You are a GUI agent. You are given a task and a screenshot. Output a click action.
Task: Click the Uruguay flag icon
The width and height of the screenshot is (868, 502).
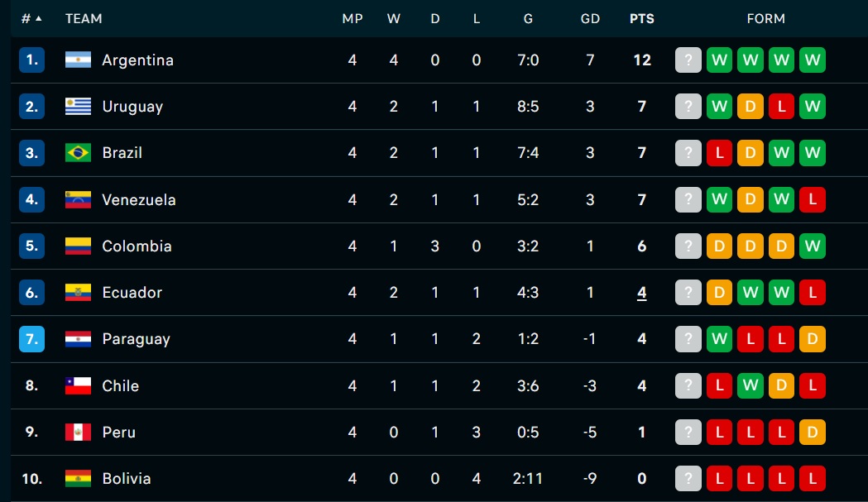[x=78, y=106]
